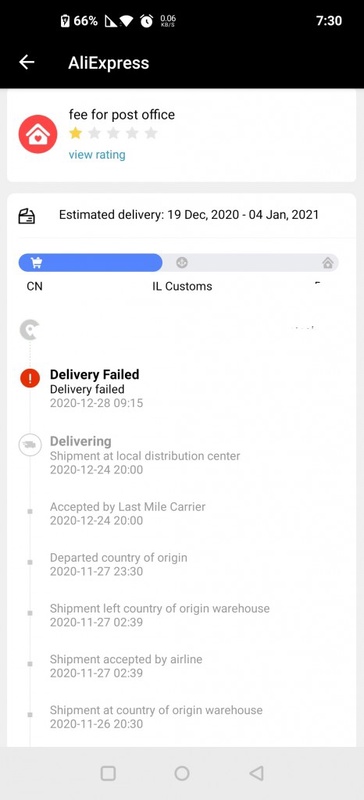Select the fifth grey rating star

(151, 133)
